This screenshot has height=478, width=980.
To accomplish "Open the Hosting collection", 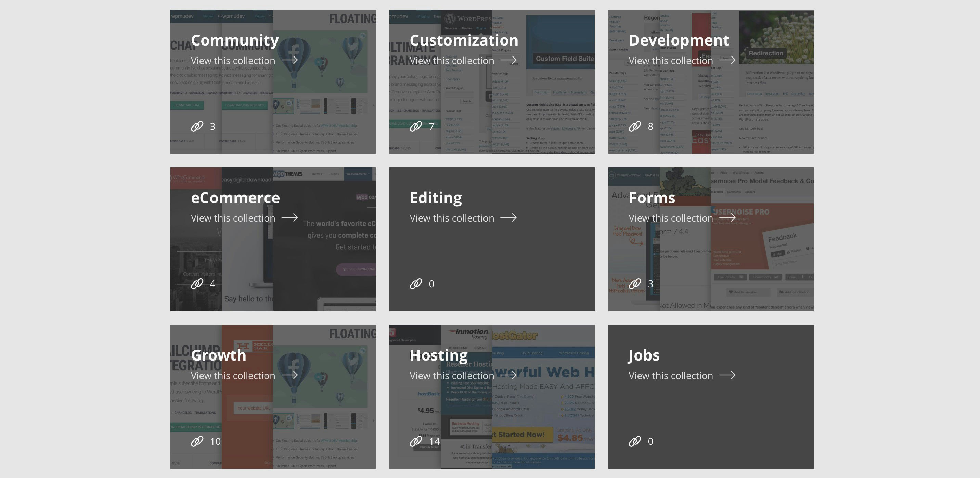I will (452, 375).
